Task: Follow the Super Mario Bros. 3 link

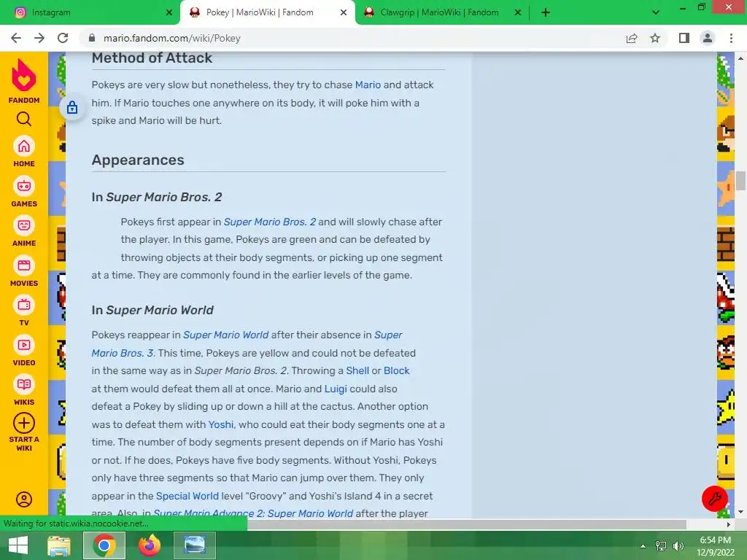Action: pyautogui.click(x=123, y=353)
